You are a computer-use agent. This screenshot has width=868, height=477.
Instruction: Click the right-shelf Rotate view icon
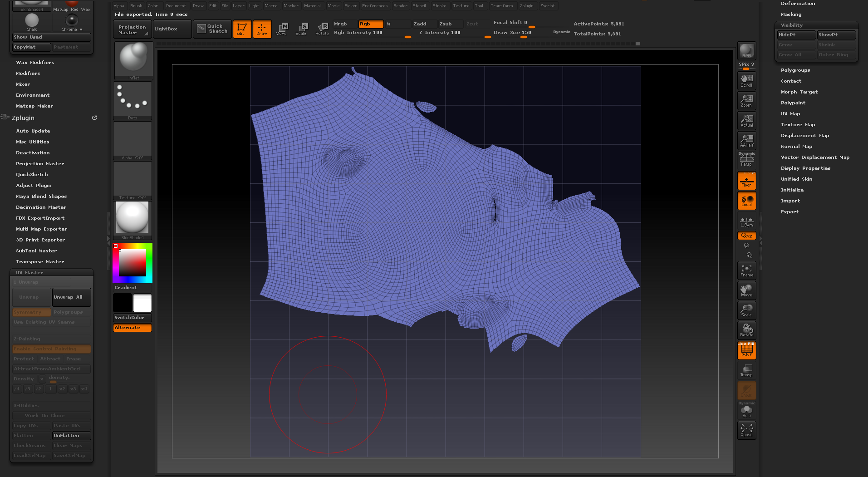pos(746,330)
